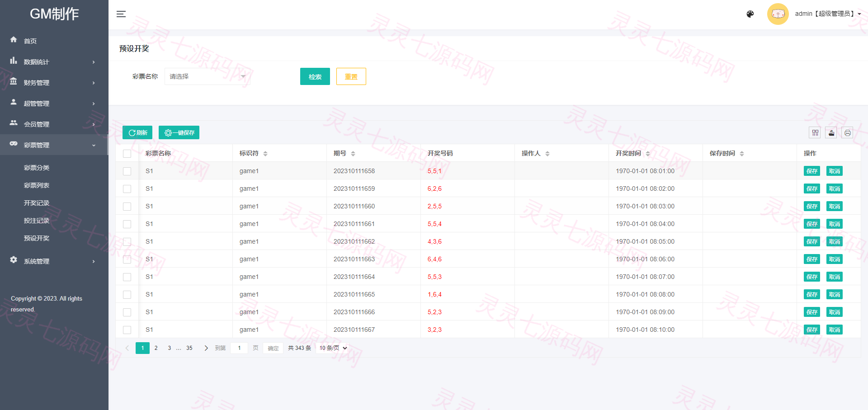Image resolution: width=868 pixels, height=410 pixels.
Task: Open the admin user dropdown menu
Action: [x=828, y=14]
